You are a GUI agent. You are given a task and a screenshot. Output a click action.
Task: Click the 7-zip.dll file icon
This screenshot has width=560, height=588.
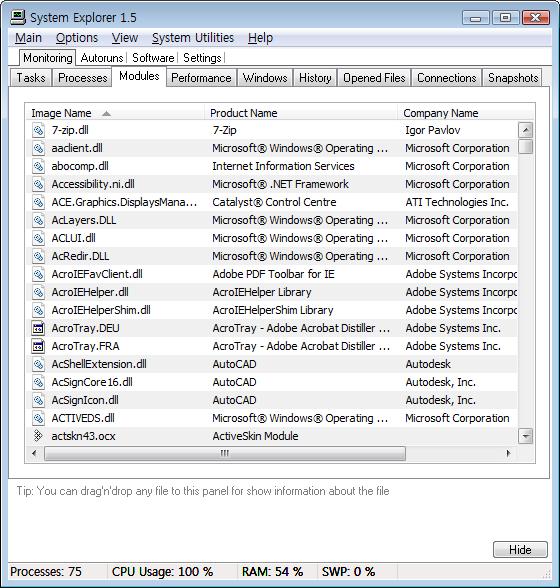(x=38, y=130)
